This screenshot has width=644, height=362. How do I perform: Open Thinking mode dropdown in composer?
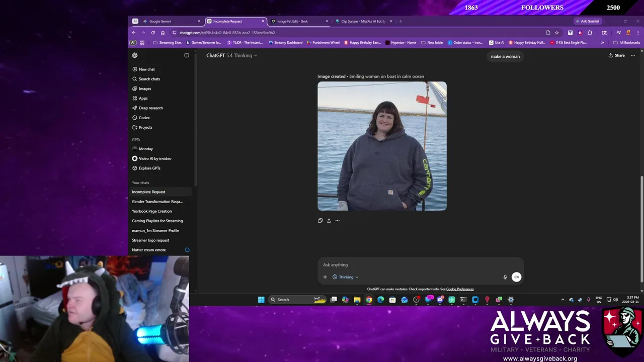coord(345,277)
